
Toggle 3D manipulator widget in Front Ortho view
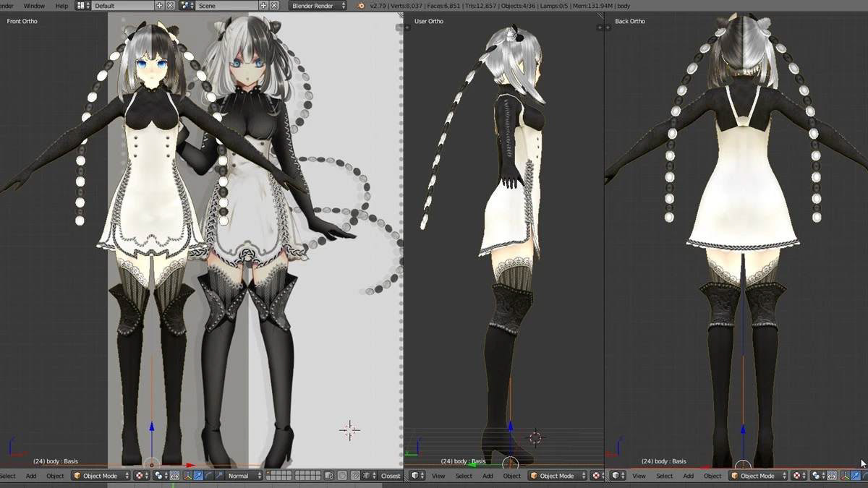tap(187, 476)
